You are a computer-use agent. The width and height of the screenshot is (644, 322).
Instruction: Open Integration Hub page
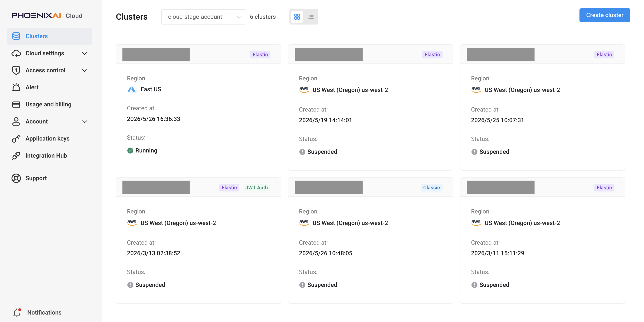pos(49,155)
